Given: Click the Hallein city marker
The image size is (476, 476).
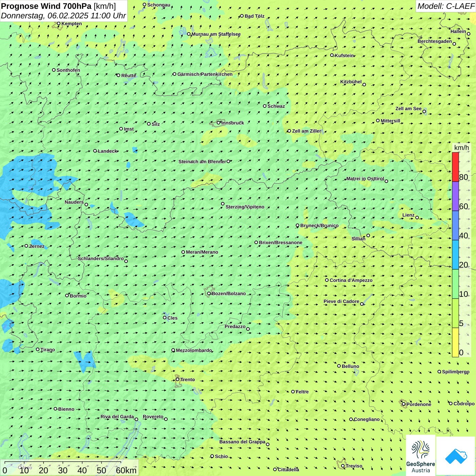Looking at the screenshot, I should (x=469, y=34).
